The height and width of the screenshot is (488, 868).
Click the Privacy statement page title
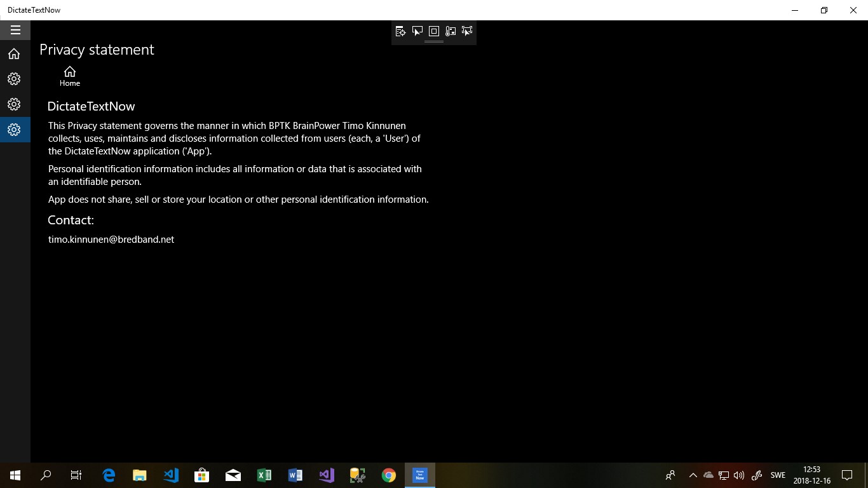coord(97,50)
